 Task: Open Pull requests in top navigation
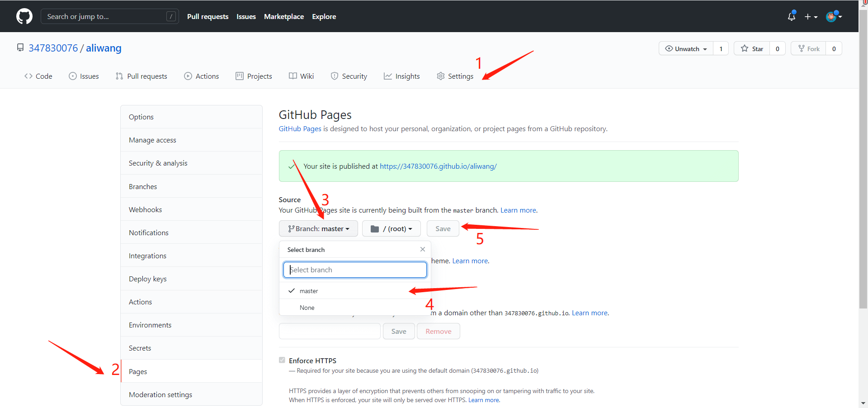coord(208,16)
